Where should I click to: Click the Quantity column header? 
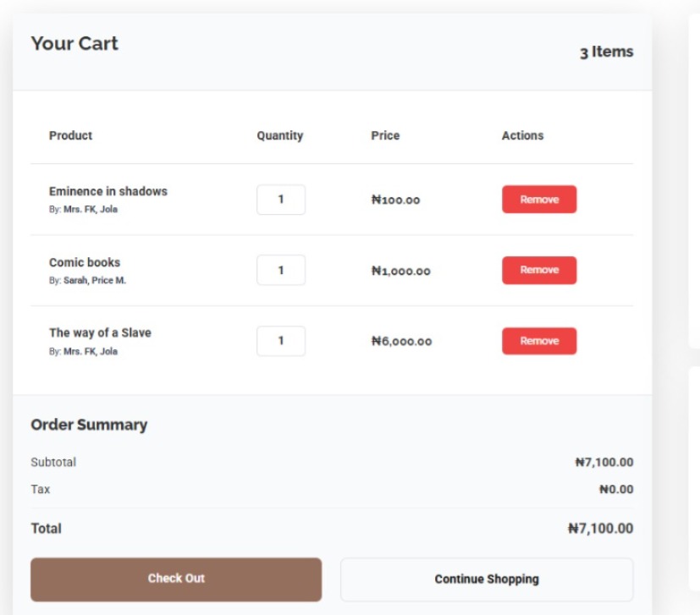[x=280, y=135]
